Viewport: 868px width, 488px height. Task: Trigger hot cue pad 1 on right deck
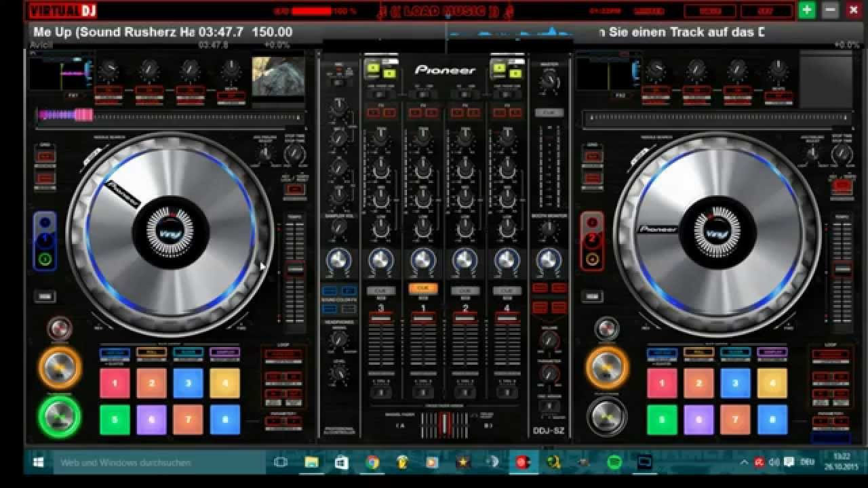click(662, 383)
